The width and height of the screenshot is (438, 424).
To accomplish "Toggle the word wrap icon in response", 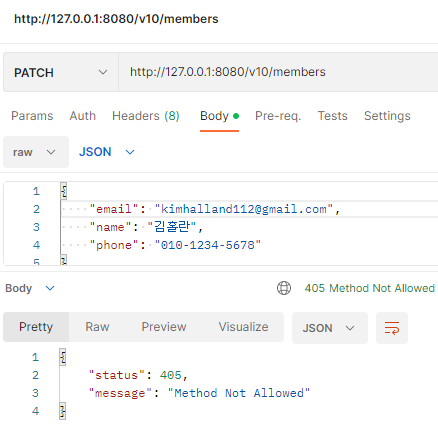I will [x=392, y=328].
